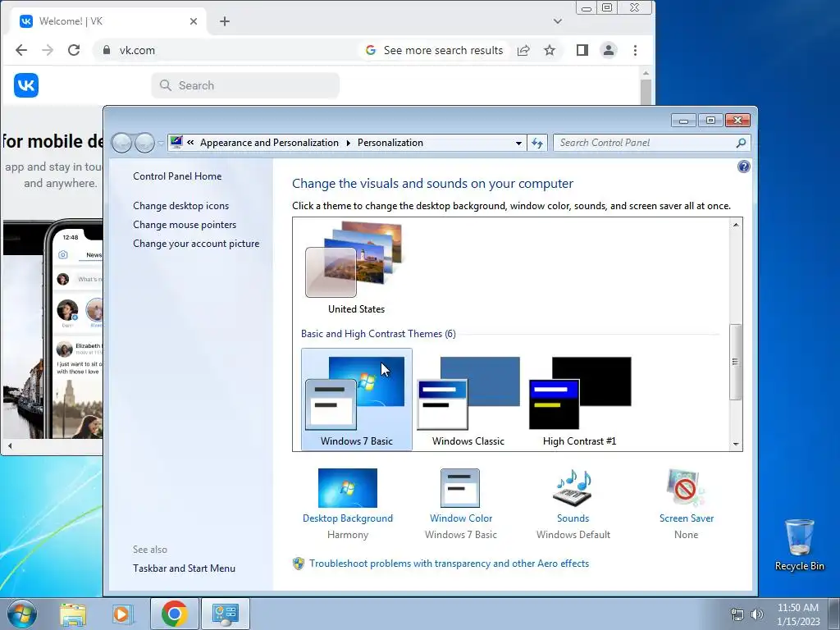Click theme list scroll down arrow
Screen dimensions: 840x630
point(736,444)
